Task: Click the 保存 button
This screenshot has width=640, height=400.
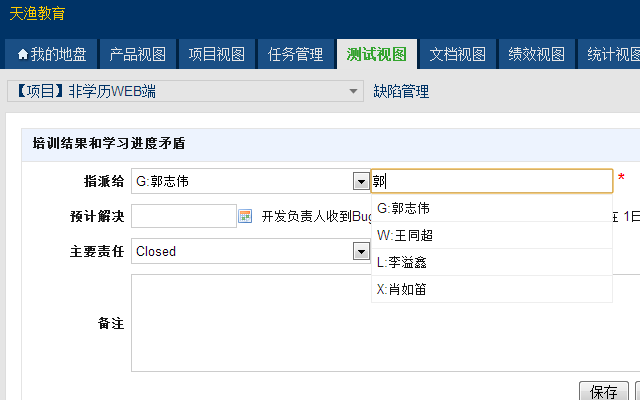Action: 604,391
